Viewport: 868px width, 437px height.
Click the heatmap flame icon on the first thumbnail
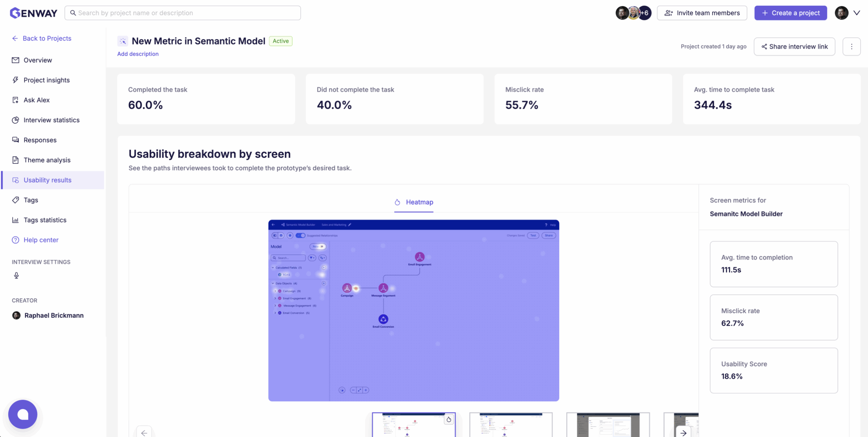pyautogui.click(x=449, y=419)
